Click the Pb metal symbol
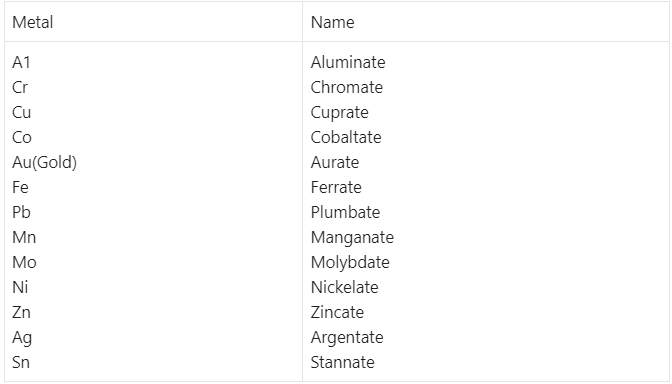Viewport: 672px width, 384px height. pyautogui.click(x=21, y=213)
